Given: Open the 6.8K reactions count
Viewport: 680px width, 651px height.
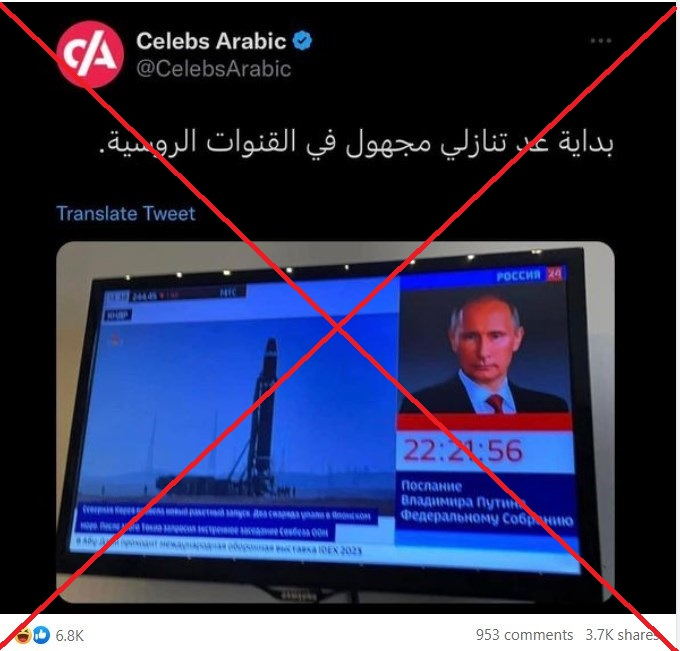Looking at the screenshot, I should 69,636.
